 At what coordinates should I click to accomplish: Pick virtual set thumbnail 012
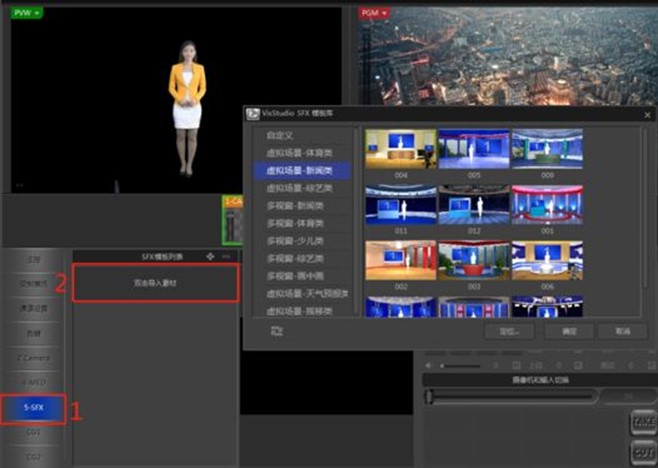tap(474, 204)
